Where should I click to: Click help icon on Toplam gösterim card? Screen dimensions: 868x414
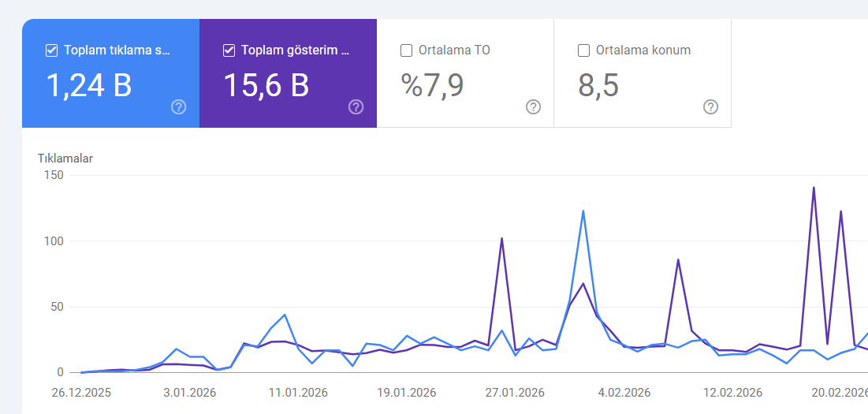click(x=356, y=107)
